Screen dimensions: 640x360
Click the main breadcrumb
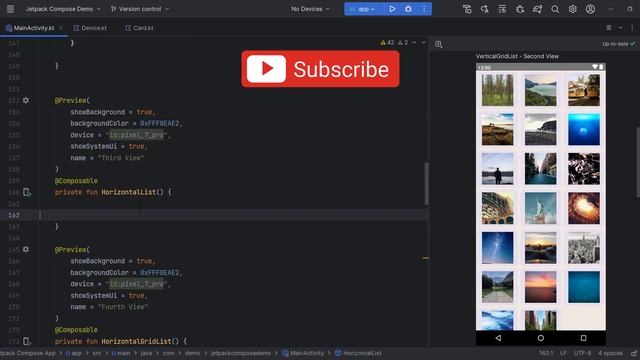121,353
